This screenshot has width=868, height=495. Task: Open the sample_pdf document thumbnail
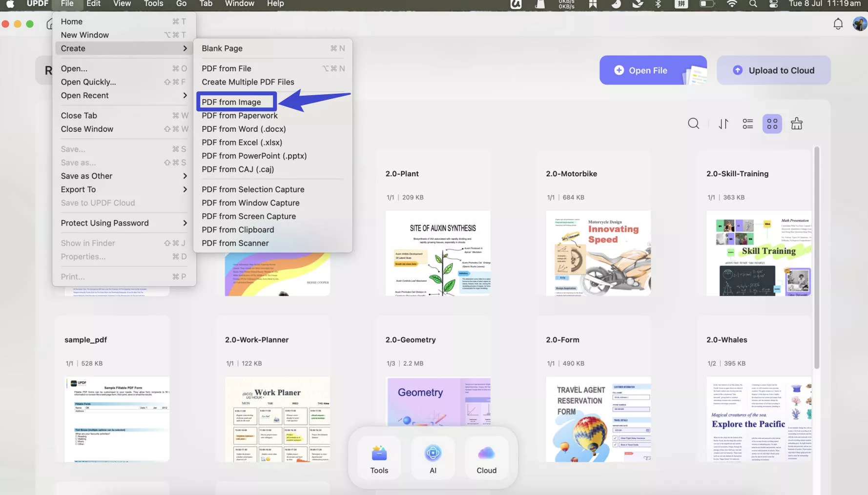(117, 419)
